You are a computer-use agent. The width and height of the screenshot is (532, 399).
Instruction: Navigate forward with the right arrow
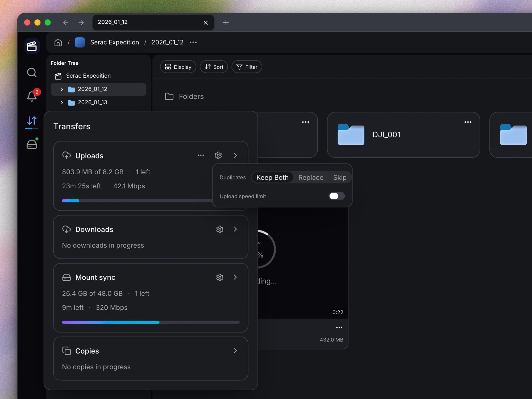tap(81, 23)
